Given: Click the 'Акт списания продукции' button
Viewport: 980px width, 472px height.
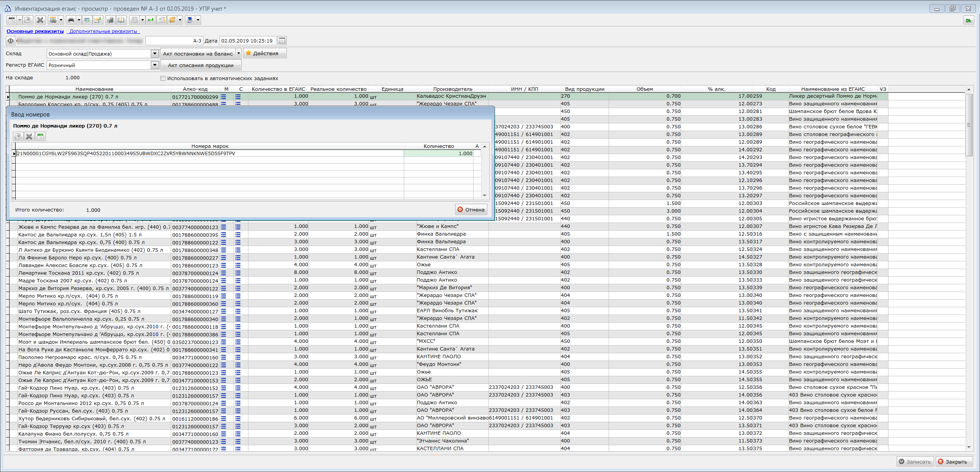Looking at the screenshot, I should click(201, 65).
